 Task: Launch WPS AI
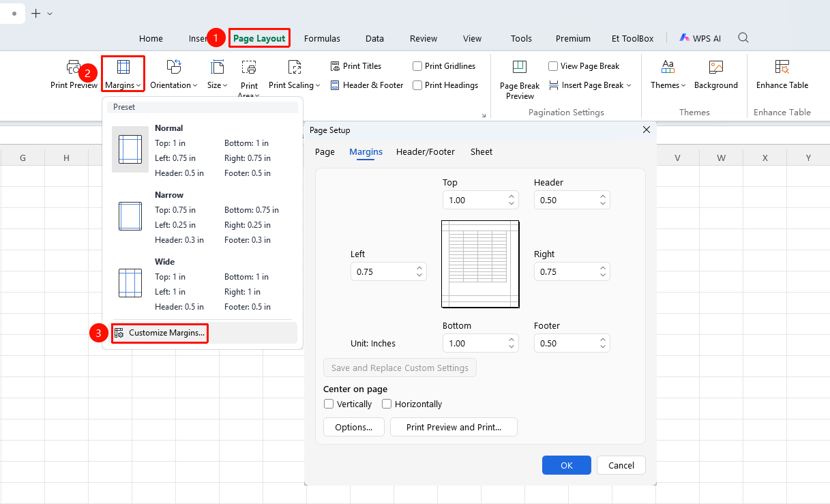click(700, 38)
